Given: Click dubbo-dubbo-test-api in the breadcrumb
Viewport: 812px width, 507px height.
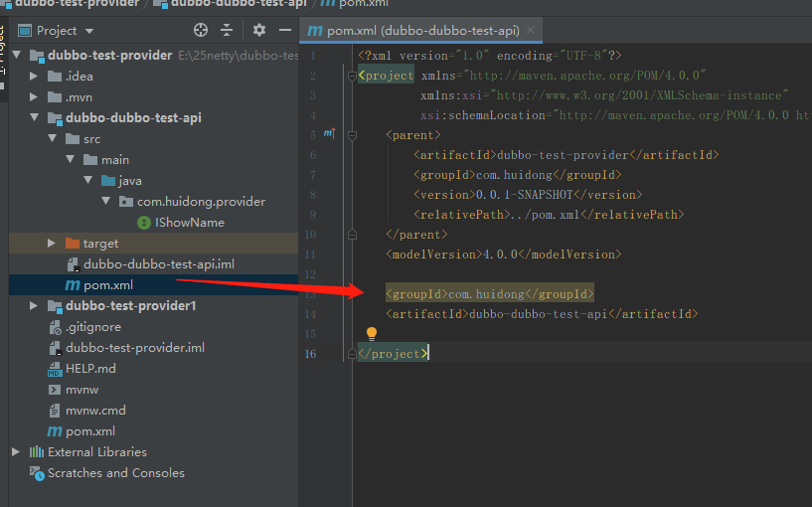Looking at the screenshot, I should coord(239,3).
